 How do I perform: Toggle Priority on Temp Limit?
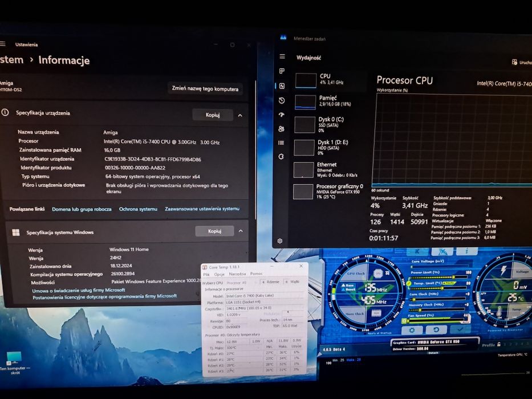449,283
